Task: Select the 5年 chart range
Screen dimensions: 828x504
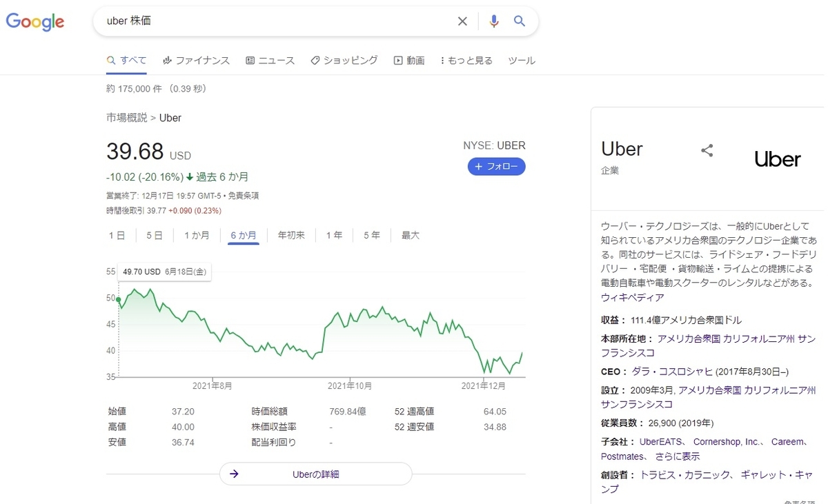Action: coord(372,235)
